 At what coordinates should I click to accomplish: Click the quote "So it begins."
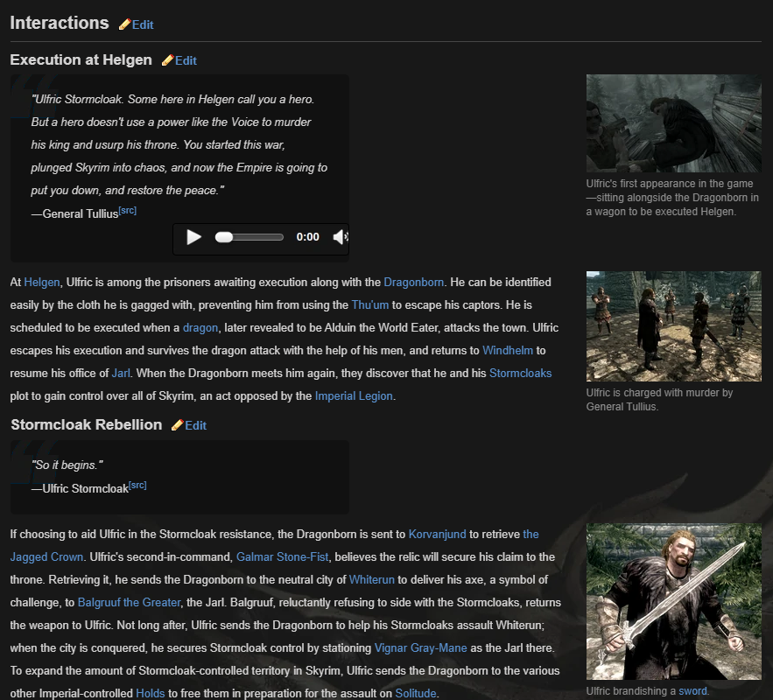coord(67,465)
